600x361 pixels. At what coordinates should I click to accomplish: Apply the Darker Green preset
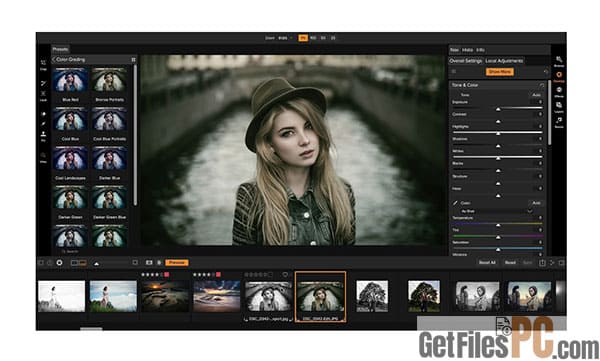[70, 201]
